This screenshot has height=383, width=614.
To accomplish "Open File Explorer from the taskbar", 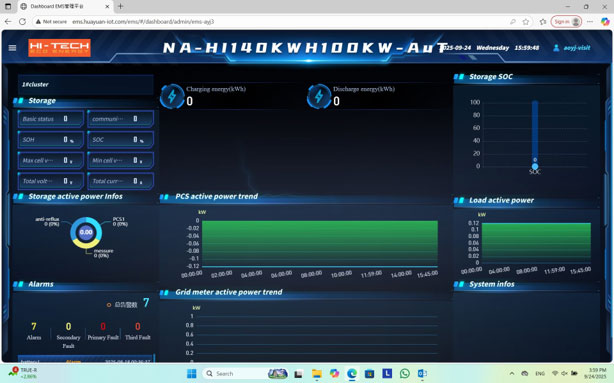I will [x=316, y=373].
